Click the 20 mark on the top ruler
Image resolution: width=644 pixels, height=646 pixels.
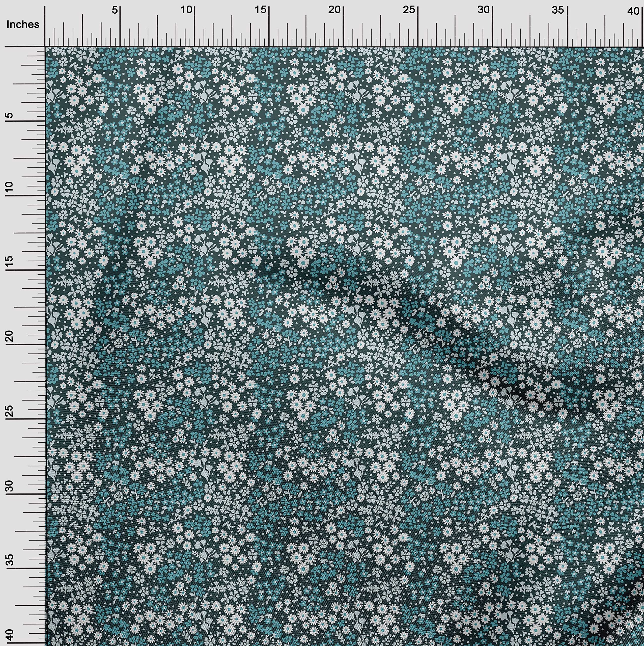click(334, 10)
